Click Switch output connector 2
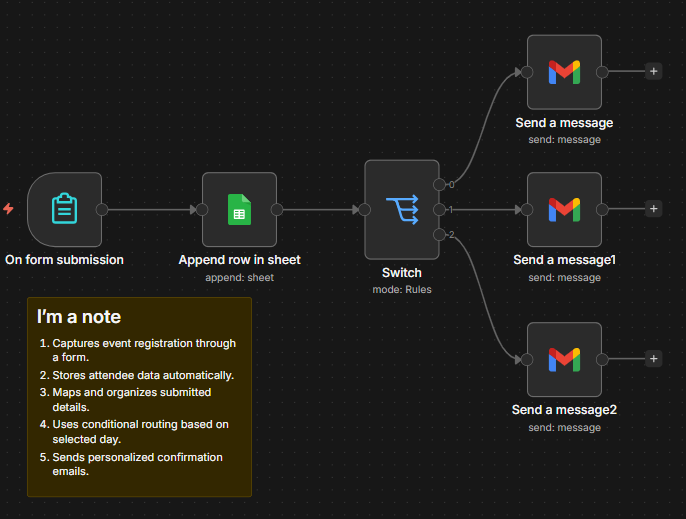Viewport: 686px width, 519px height. pos(439,235)
